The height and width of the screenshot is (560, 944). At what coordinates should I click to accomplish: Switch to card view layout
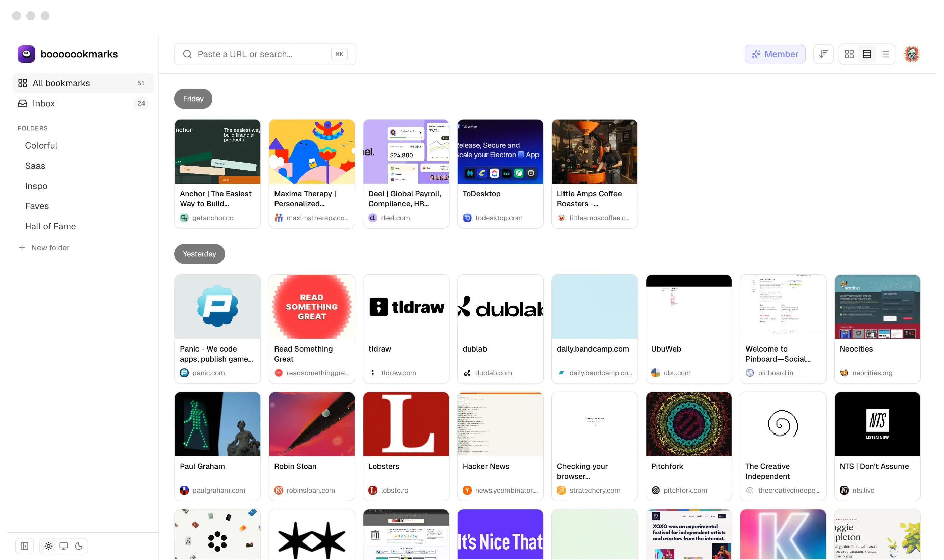[x=867, y=54]
